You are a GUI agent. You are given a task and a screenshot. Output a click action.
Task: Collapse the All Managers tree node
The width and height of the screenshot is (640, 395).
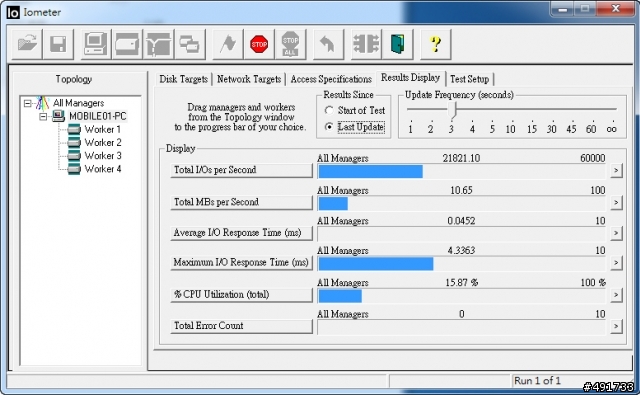click(27, 104)
